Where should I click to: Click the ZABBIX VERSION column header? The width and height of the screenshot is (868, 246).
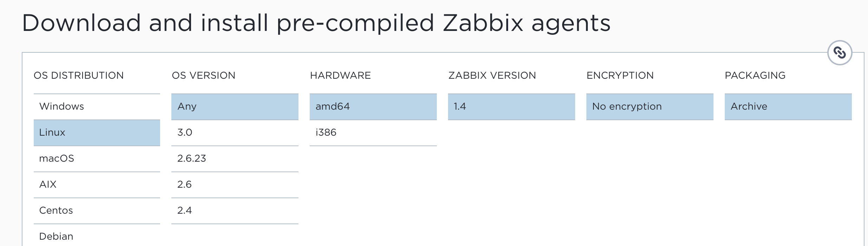click(x=492, y=76)
